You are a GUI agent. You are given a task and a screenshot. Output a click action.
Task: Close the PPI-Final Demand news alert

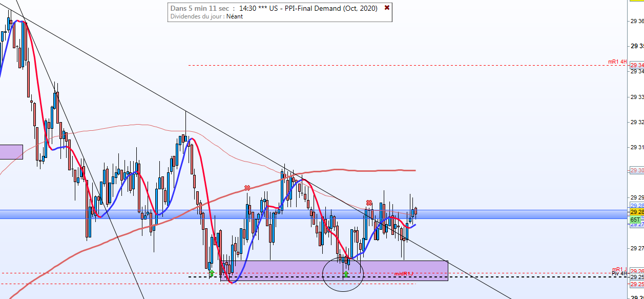[387, 8]
